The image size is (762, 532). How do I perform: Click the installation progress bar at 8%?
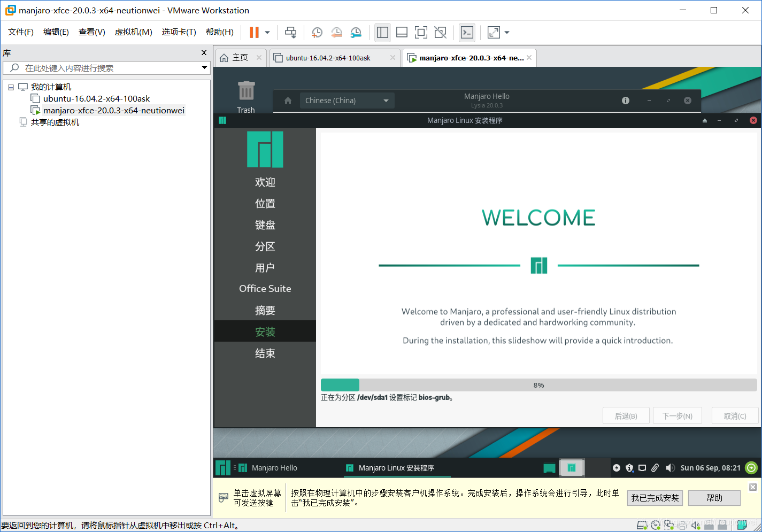pos(538,385)
